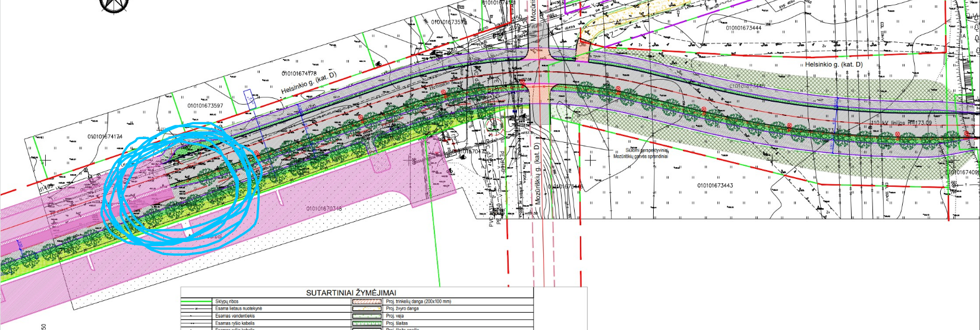The height and width of the screenshot is (330, 980).
Task: Click the green 'Sklypų ribos' legend line
Action: tap(197, 301)
